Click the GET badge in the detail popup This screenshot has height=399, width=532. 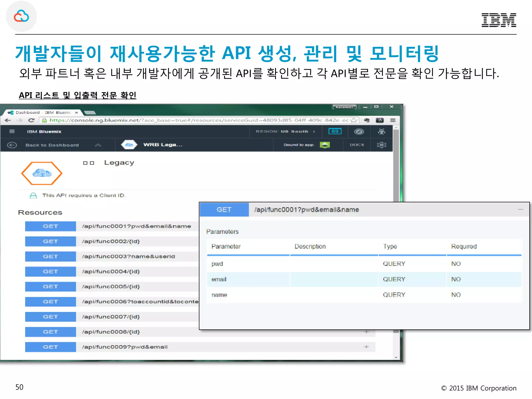[x=224, y=210]
